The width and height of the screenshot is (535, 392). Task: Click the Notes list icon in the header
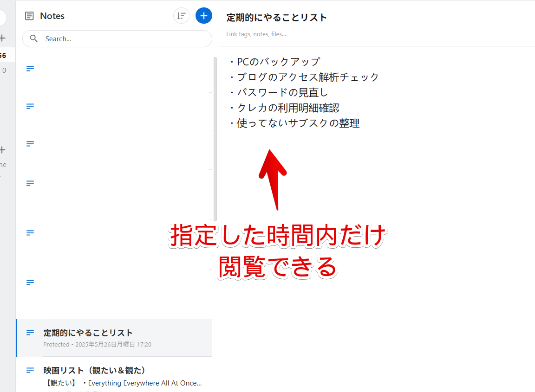click(29, 16)
